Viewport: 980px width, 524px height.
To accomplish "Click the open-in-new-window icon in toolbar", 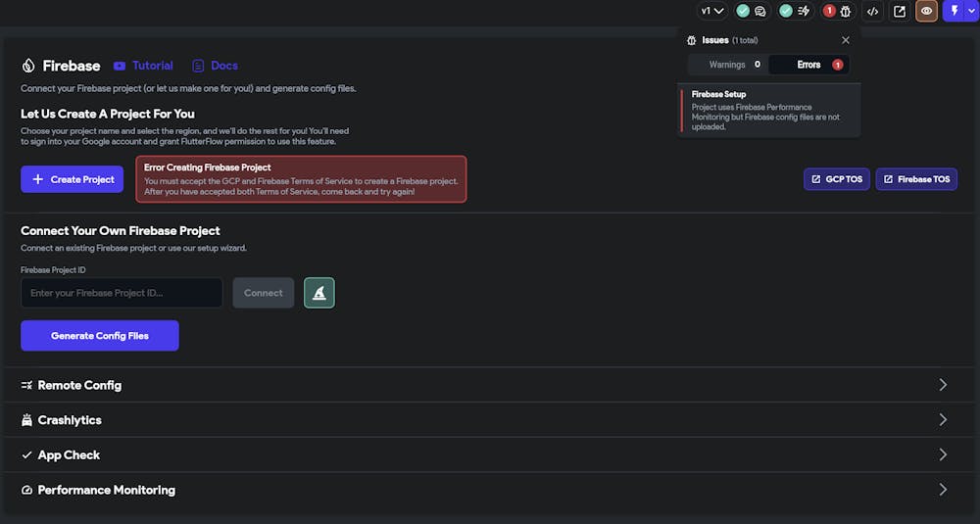I will click(x=900, y=11).
